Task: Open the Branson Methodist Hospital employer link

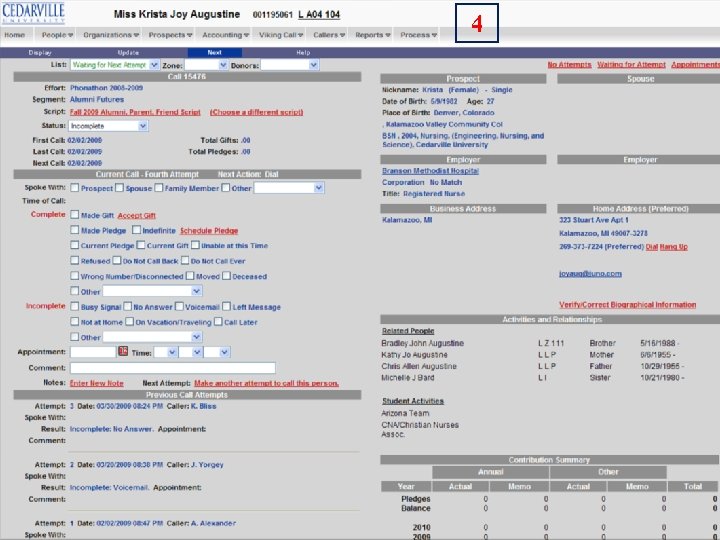Action: point(430,171)
